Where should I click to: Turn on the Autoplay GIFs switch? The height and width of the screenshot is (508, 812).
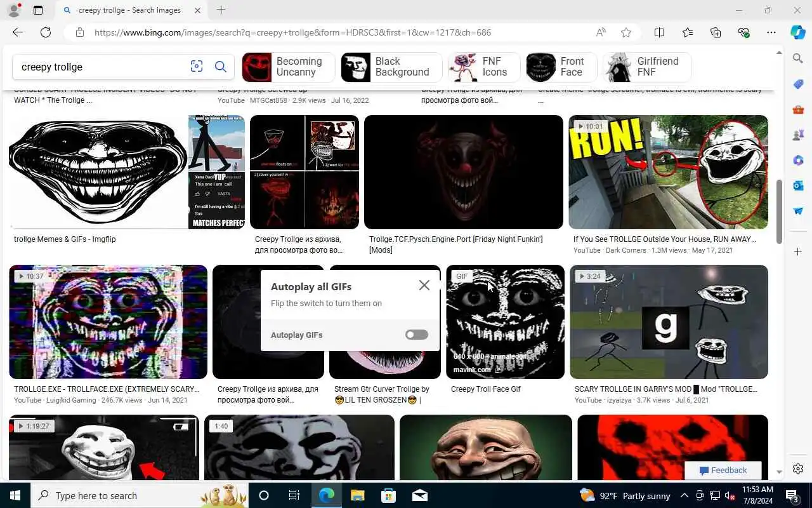click(417, 335)
